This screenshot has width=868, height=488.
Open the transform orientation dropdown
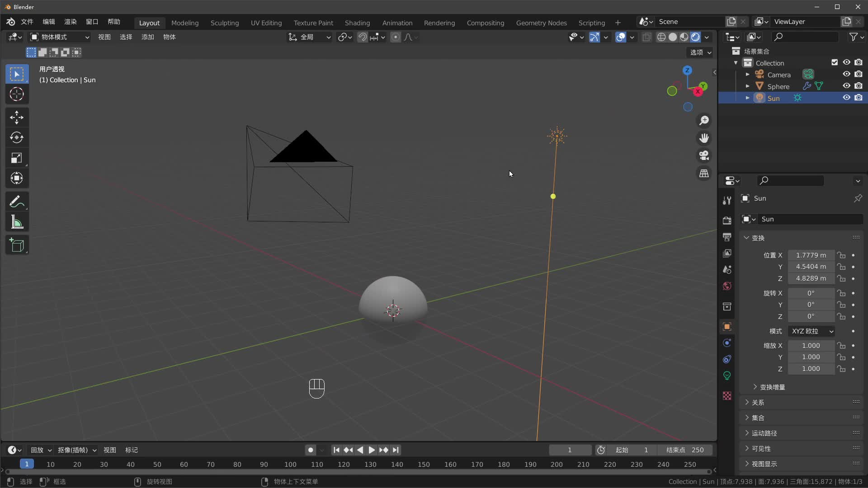(x=310, y=37)
